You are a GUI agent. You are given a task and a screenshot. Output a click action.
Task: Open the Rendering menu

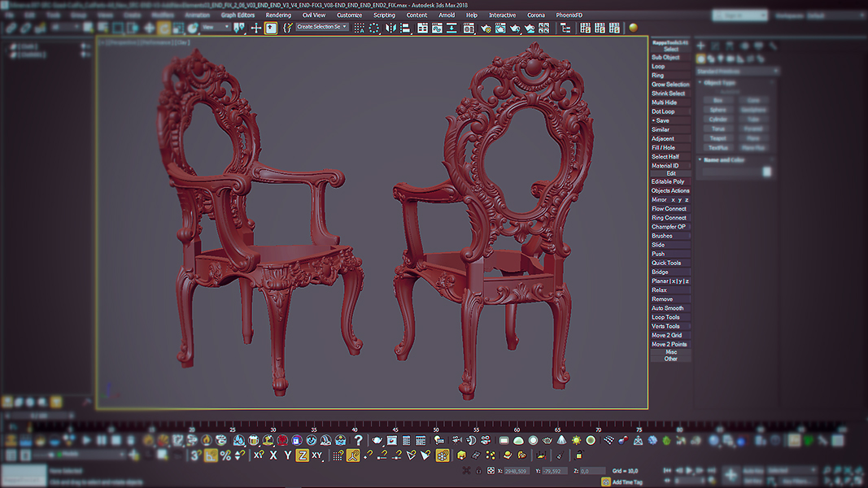point(278,15)
